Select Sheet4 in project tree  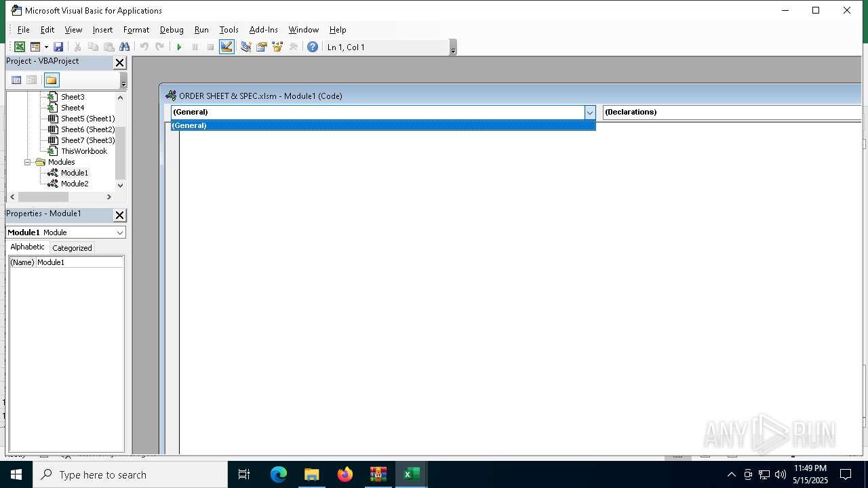(73, 108)
